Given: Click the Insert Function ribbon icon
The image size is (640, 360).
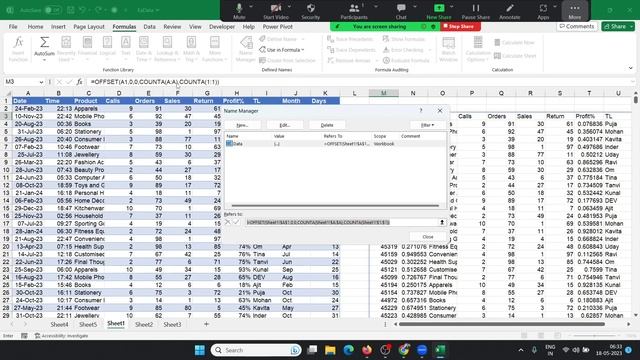Looking at the screenshot, I should tap(18, 43).
